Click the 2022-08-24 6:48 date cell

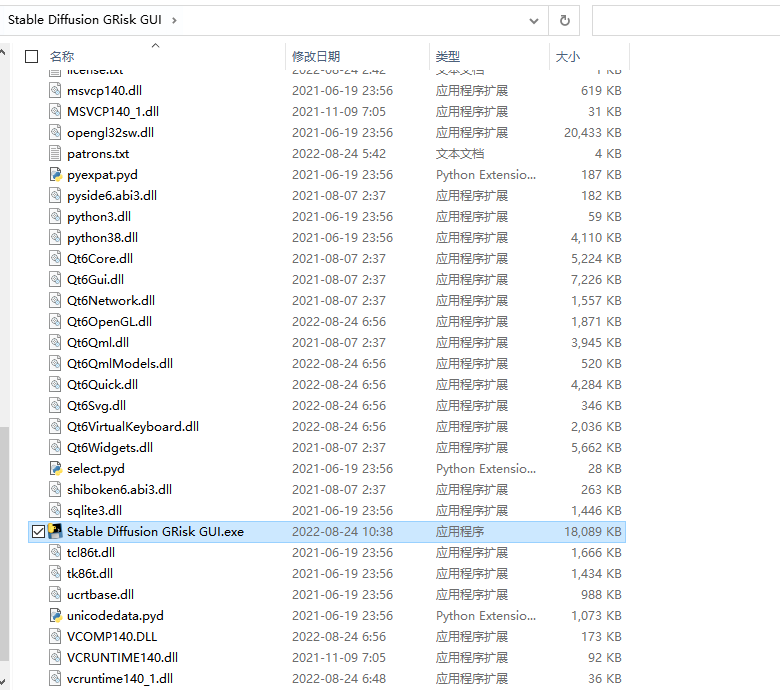point(339,679)
